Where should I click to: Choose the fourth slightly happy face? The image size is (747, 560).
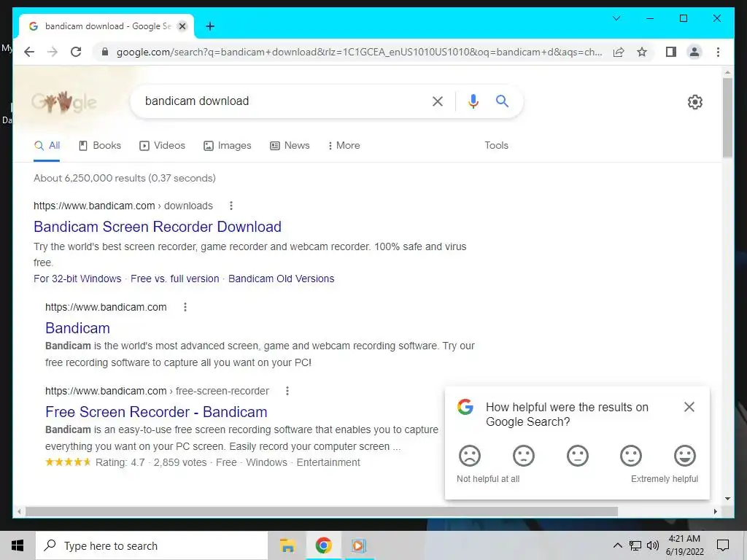pos(631,456)
